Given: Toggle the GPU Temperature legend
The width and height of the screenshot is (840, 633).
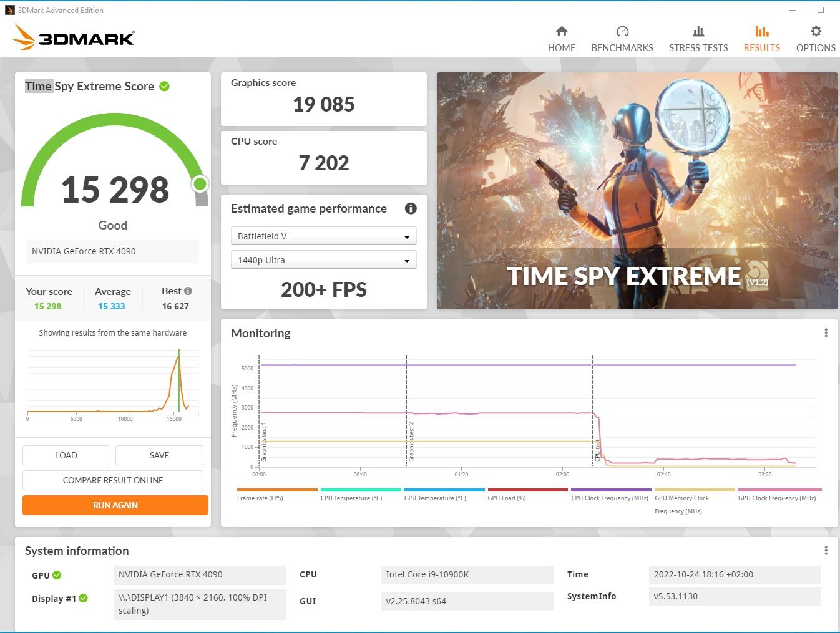Looking at the screenshot, I should click(444, 495).
